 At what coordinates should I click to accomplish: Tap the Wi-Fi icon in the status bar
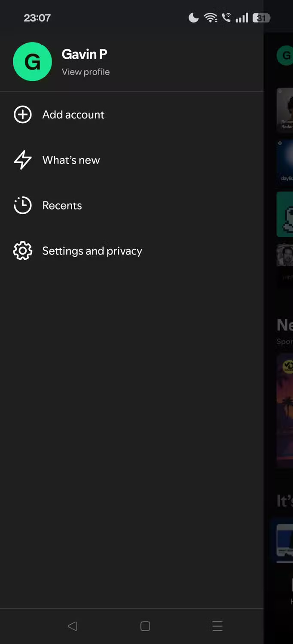tap(210, 18)
